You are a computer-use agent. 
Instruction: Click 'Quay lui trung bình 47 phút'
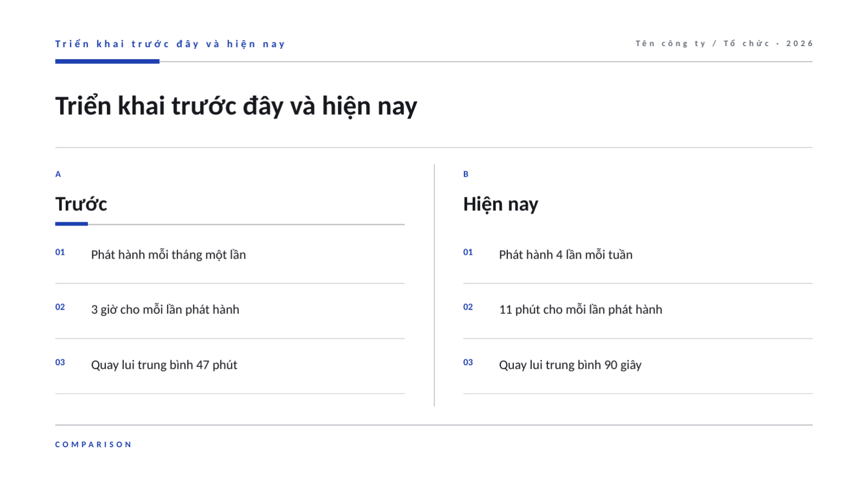point(164,365)
